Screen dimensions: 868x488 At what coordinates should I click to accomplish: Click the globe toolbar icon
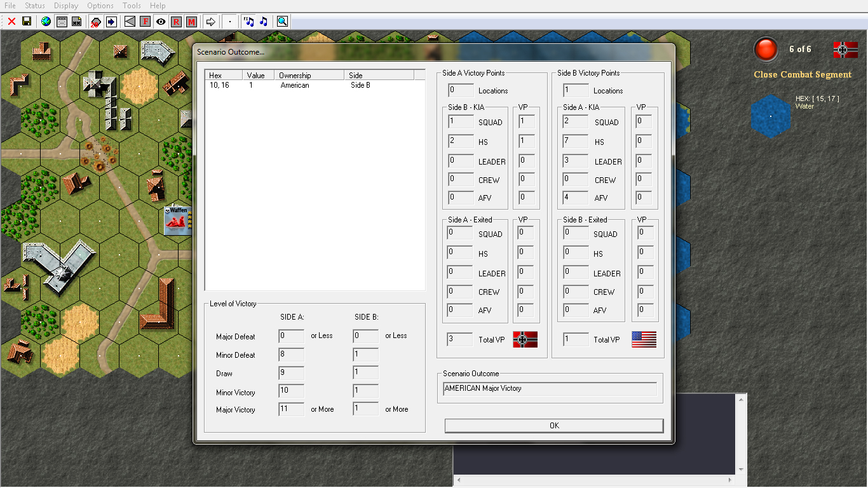coord(46,22)
